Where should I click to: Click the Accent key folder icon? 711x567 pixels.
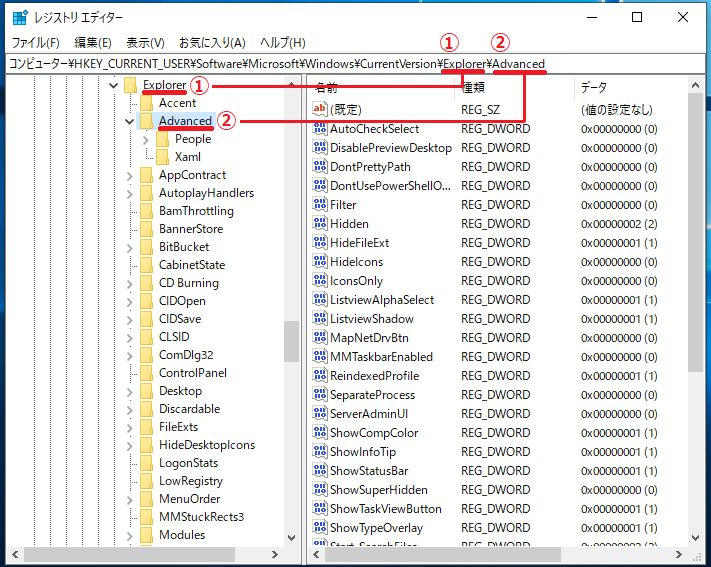[x=146, y=103]
